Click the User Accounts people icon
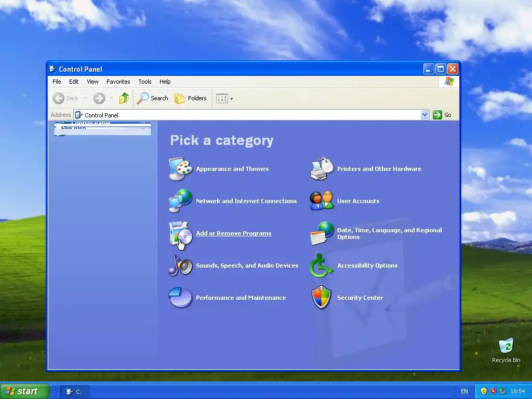Viewport: 532px width, 399px height. (x=322, y=201)
